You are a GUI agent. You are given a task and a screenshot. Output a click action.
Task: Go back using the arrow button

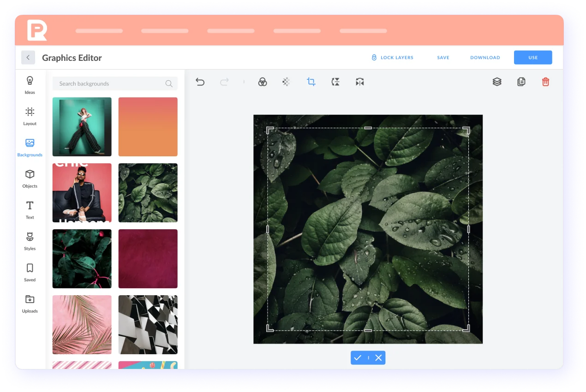point(28,58)
